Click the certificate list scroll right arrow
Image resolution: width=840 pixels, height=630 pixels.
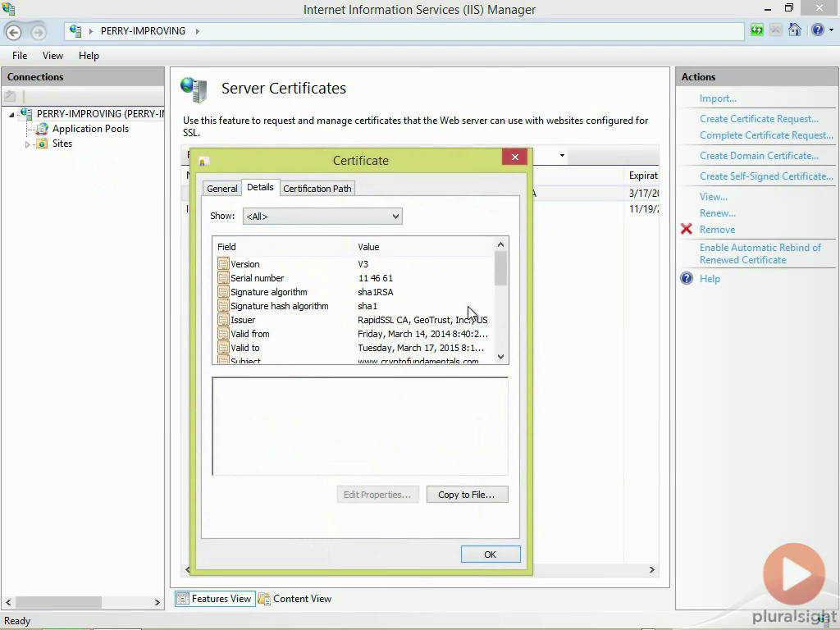pos(652,569)
